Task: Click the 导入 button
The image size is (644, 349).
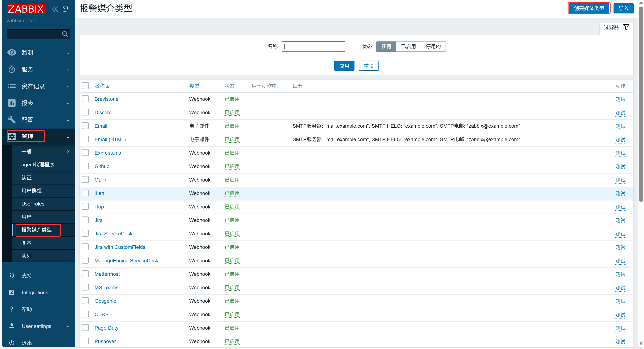Action: (623, 8)
